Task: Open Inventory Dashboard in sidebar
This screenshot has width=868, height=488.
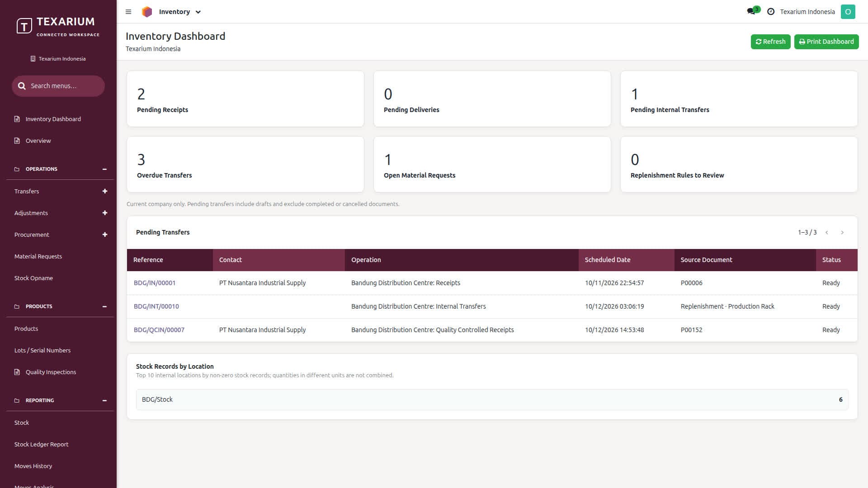Action: pyautogui.click(x=53, y=119)
